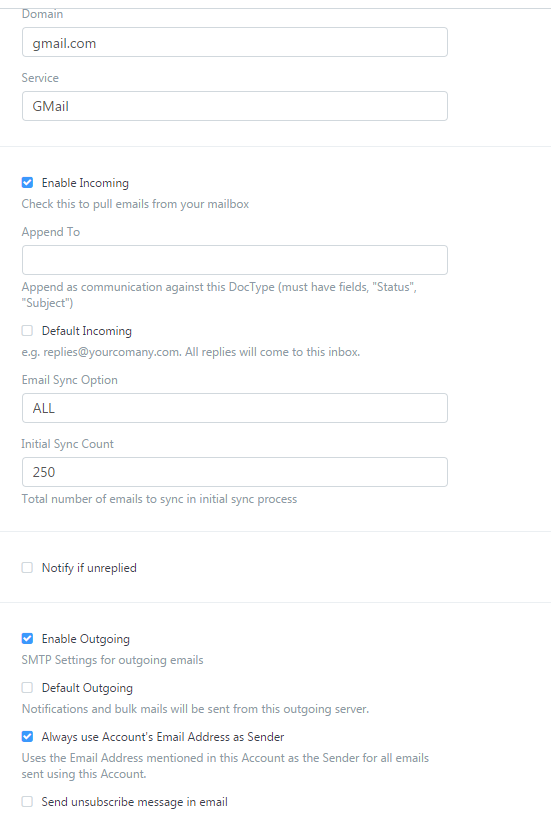Uncheck the Enable Incoming checkbox

pyautogui.click(x=27, y=183)
